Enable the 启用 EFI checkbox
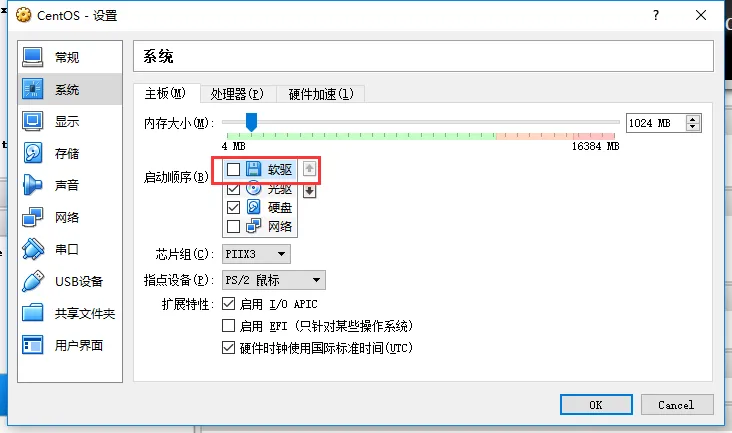732x433 pixels. 228,325
